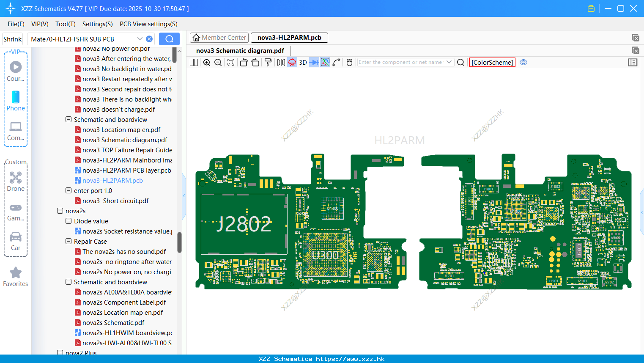Click the component or net name field
644x363 pixels.
coord(400,62)
